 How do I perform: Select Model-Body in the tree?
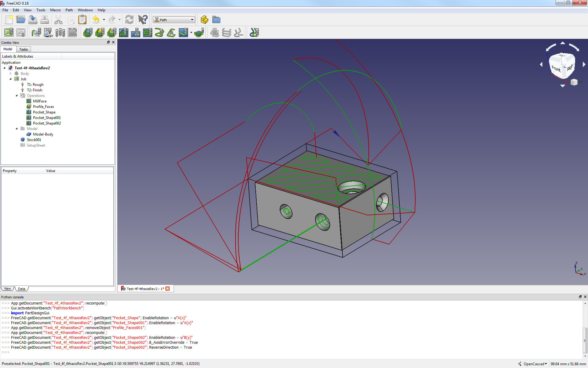click(x=43, y=134)
